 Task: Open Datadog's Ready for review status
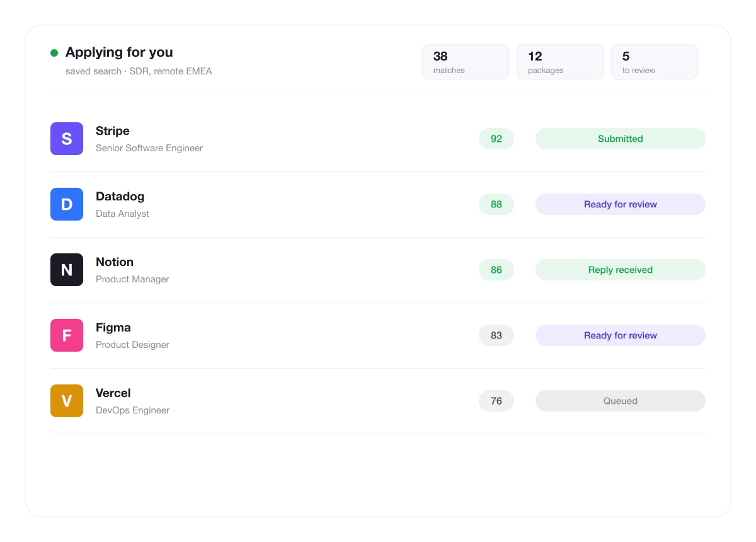621,204
